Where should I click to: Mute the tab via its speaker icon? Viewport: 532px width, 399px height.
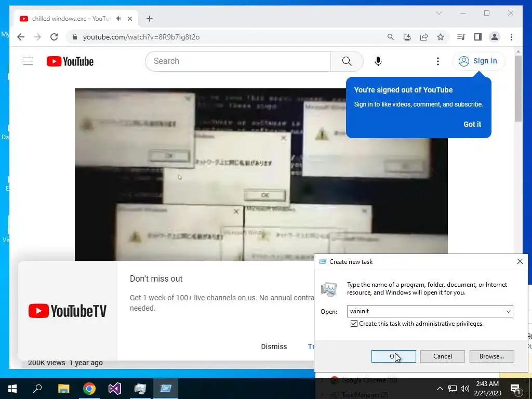[x=118, y=19]
